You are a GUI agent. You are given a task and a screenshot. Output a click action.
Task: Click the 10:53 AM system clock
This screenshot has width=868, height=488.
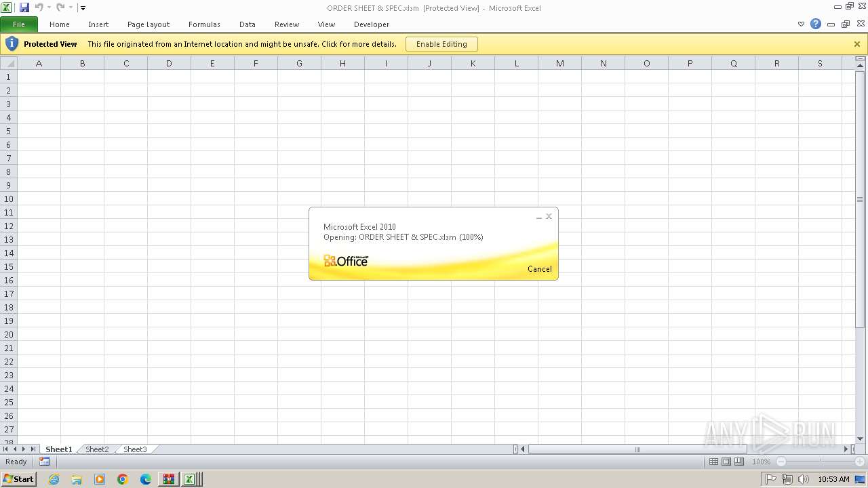click(x=833, y=479)
